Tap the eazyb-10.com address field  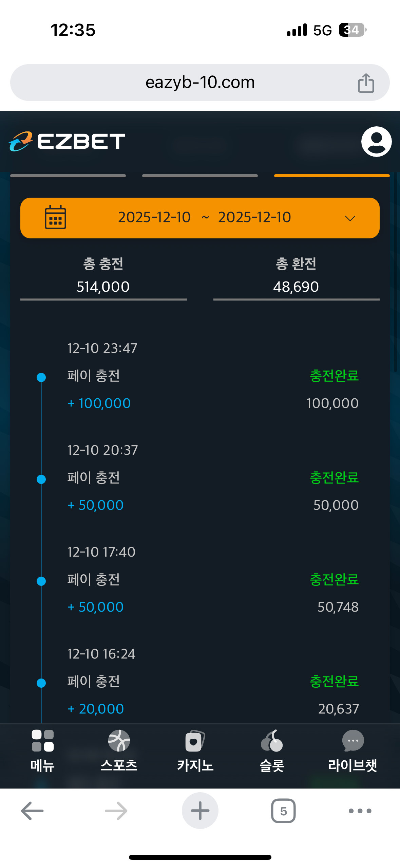200,83
